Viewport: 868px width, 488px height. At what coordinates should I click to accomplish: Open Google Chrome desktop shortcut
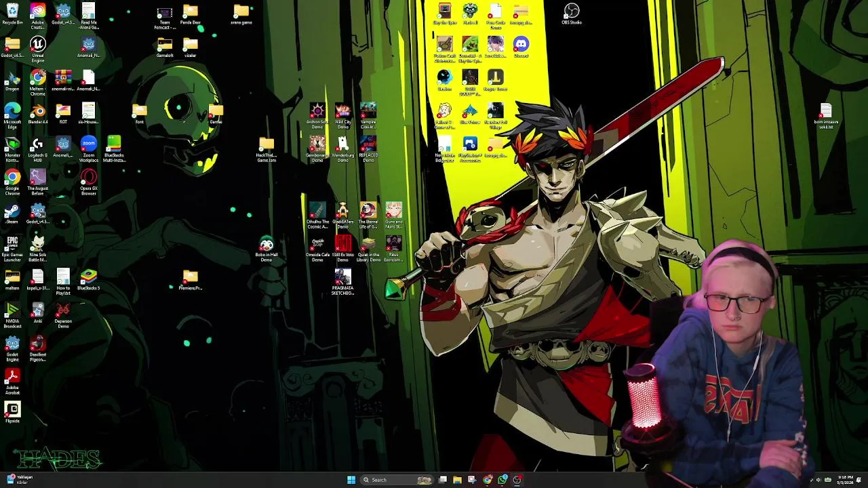coord(12,182)
